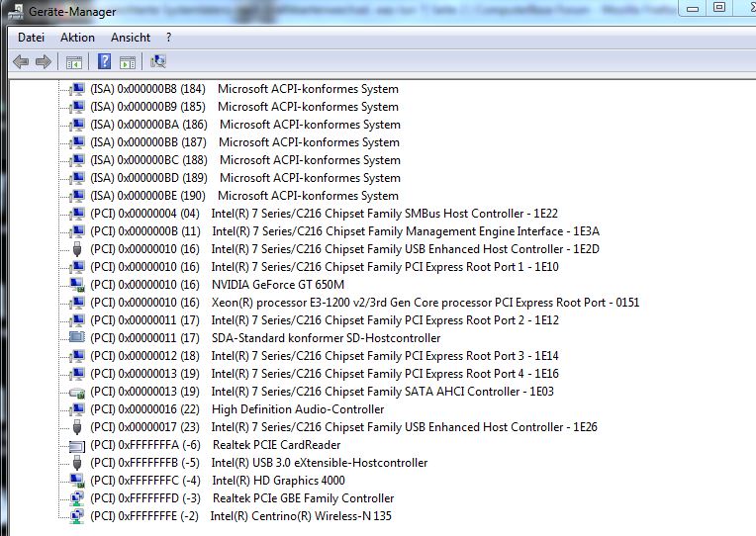Viewport: 756px width, 536px height.
Task: Click network icon of Realtek PCIe GBE
Action: (77, 498)
